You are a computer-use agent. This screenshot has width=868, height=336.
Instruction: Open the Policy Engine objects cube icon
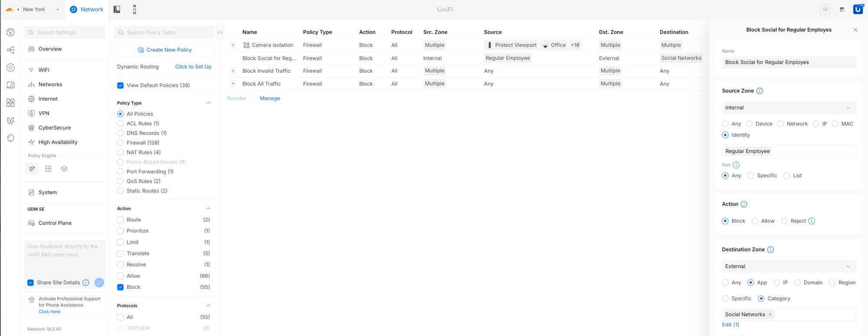(x=64, y=169)
